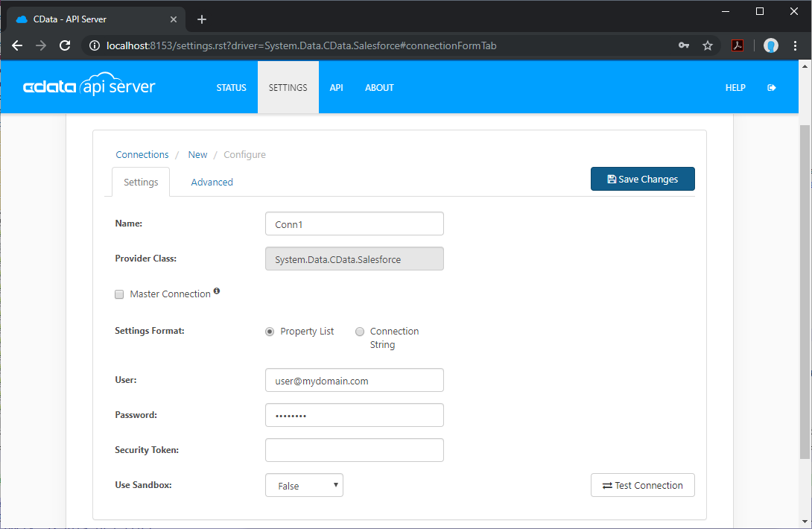Bookmark this page with the star icon
Screen dimensions: 812x529
[x=708, y=45]
